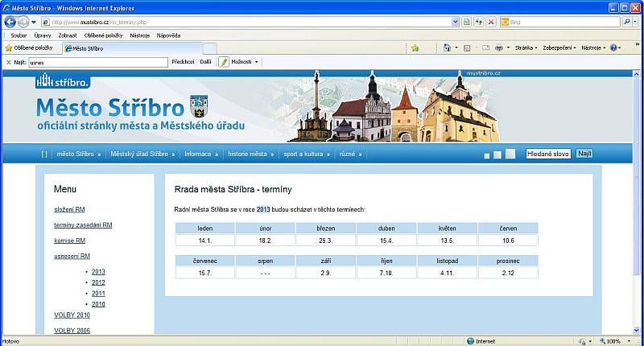
Task: Click the Help question mark icon
Action: [x=614, y=48]
